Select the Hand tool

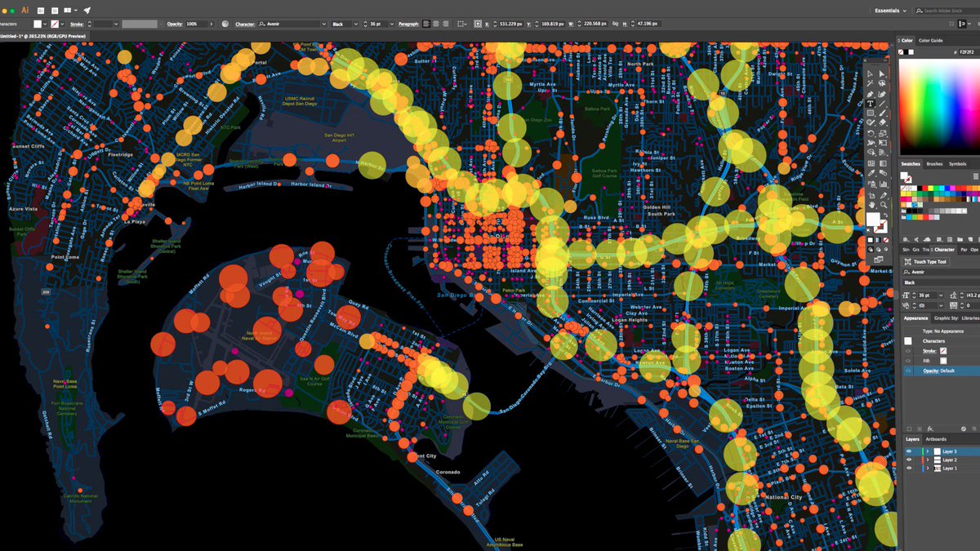tap(870, 205)
